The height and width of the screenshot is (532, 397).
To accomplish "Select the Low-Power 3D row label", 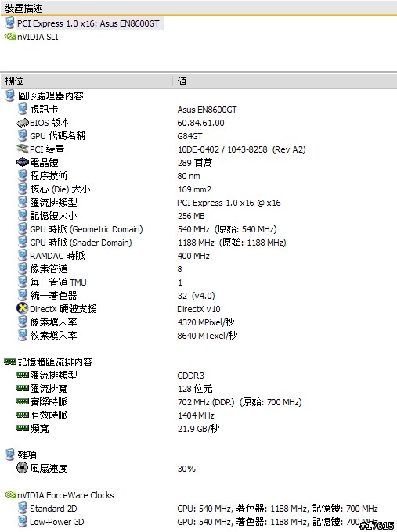I will 56,522.
